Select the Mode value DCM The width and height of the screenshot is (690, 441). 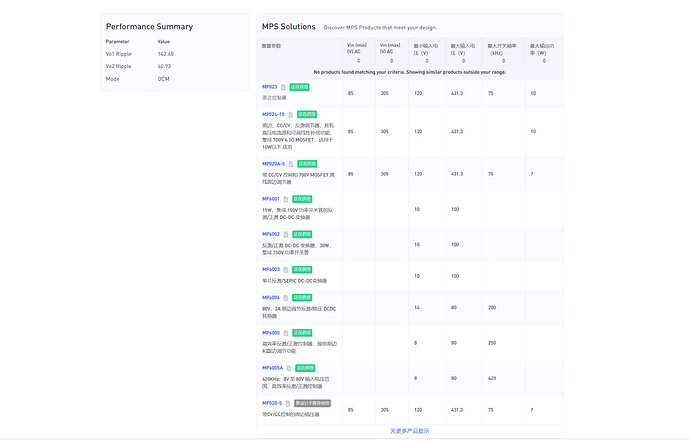pos(164,79)
